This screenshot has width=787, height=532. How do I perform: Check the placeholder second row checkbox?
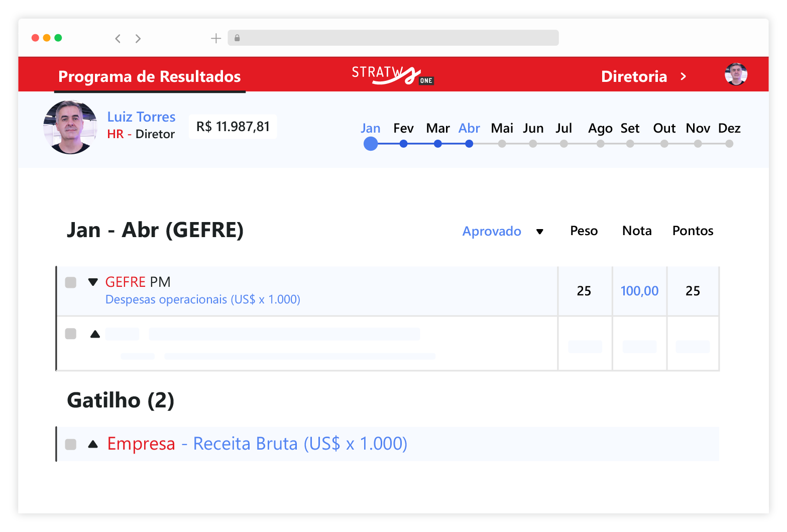click(x=71, y=334)
